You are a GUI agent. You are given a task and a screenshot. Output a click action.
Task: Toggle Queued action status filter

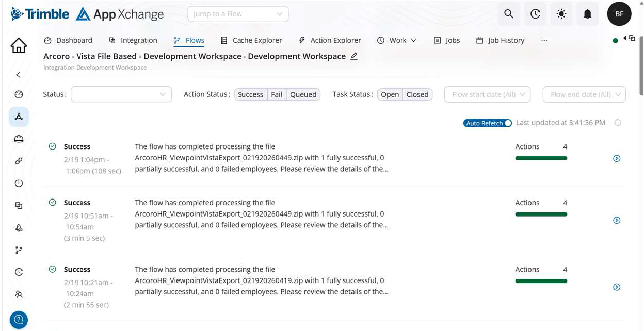click(x=303, y=94)
